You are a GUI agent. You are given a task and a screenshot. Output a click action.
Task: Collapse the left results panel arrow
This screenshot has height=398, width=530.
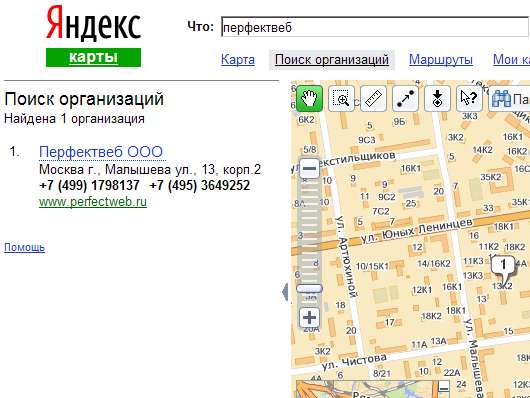(286, 292)
